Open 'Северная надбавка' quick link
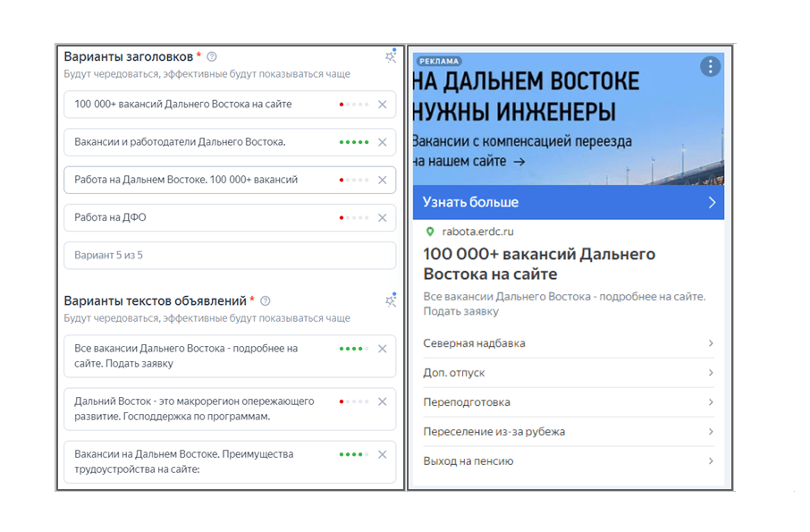This screenshot has height=532, width=810. point(569,343)
